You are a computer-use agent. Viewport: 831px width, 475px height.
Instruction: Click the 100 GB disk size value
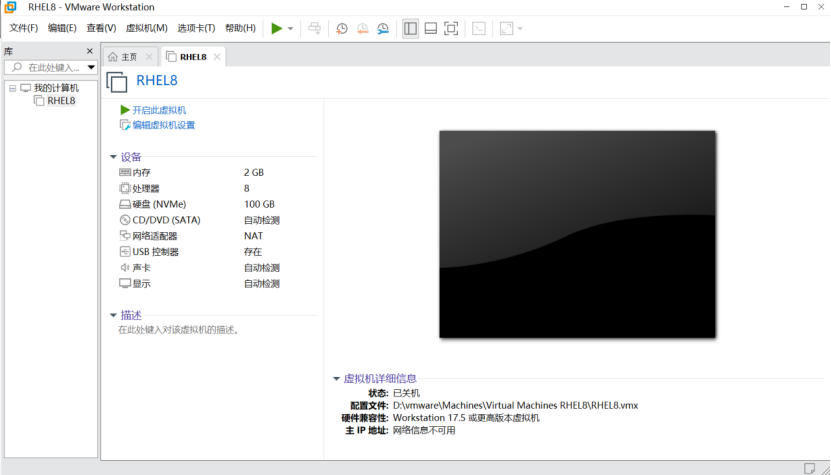[259, 205]
